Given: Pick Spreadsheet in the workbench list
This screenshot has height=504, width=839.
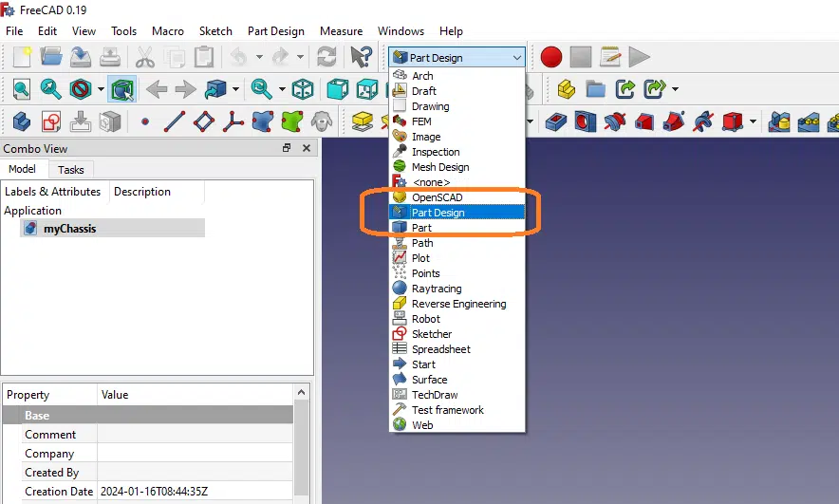Looking at the screenshot, I should pyautogui.click(x=457, y=349).
